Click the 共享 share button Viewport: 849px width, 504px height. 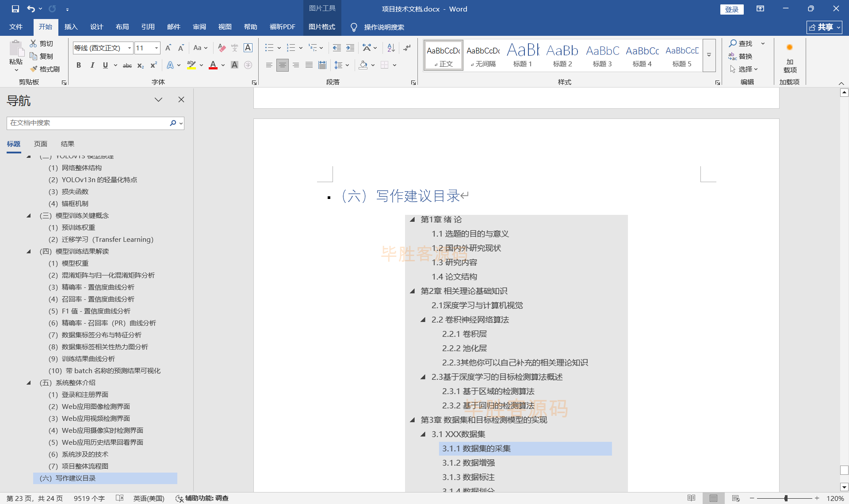824,27
